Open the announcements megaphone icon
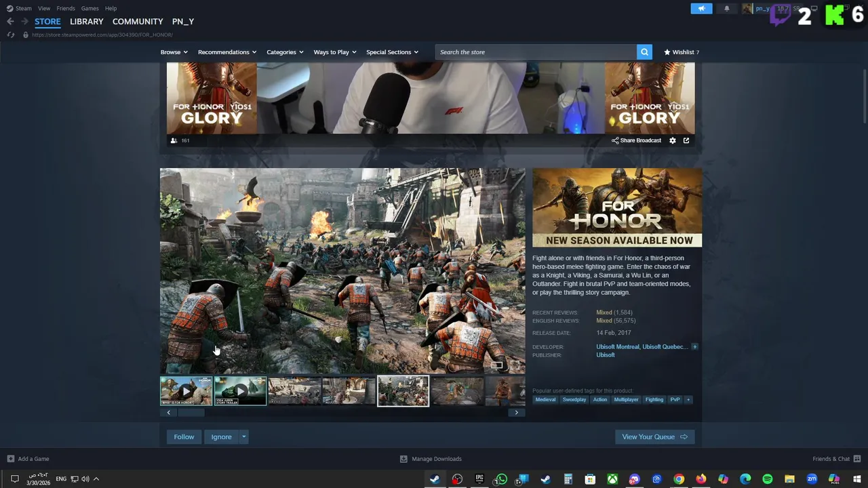 click(701, 8)
